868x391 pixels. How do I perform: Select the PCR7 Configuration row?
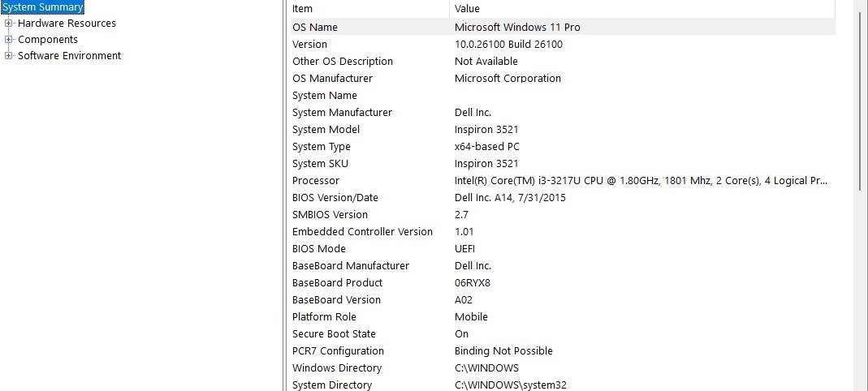point(563,351)
